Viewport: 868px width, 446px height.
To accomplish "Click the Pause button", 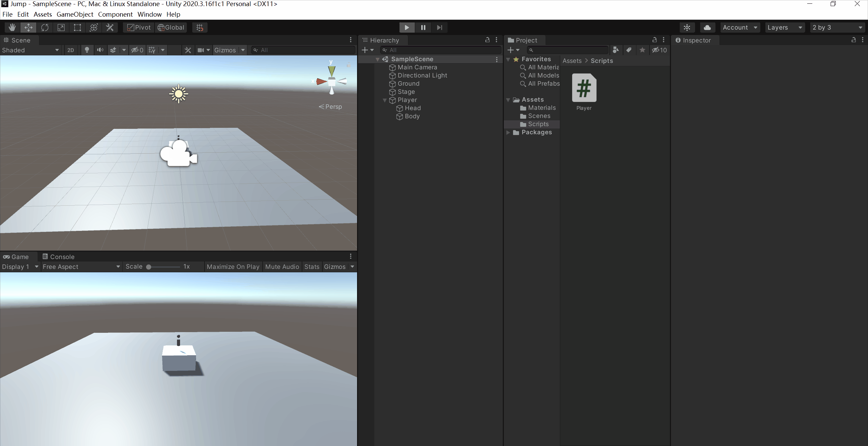I will (x=423, y=28).
